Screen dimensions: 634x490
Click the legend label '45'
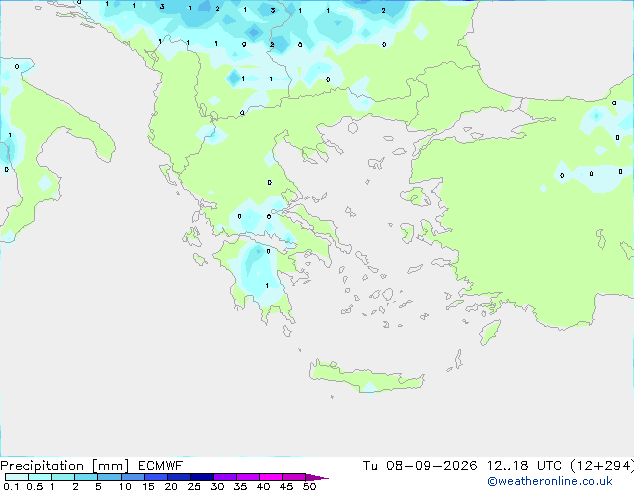286,486
